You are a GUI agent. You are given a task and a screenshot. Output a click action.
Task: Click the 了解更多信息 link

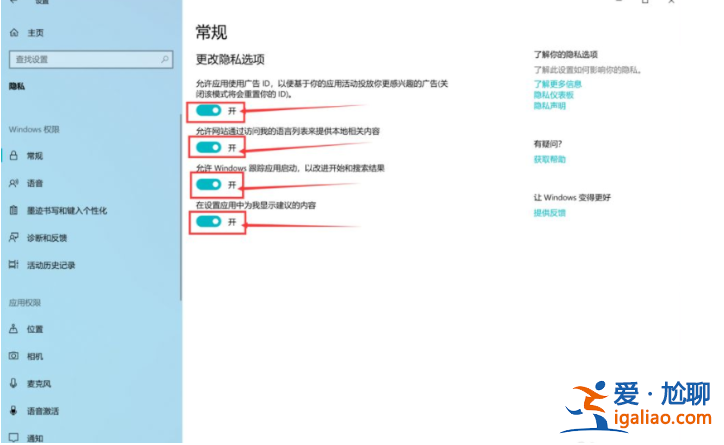pyautogui.click(x=558, y=84)
